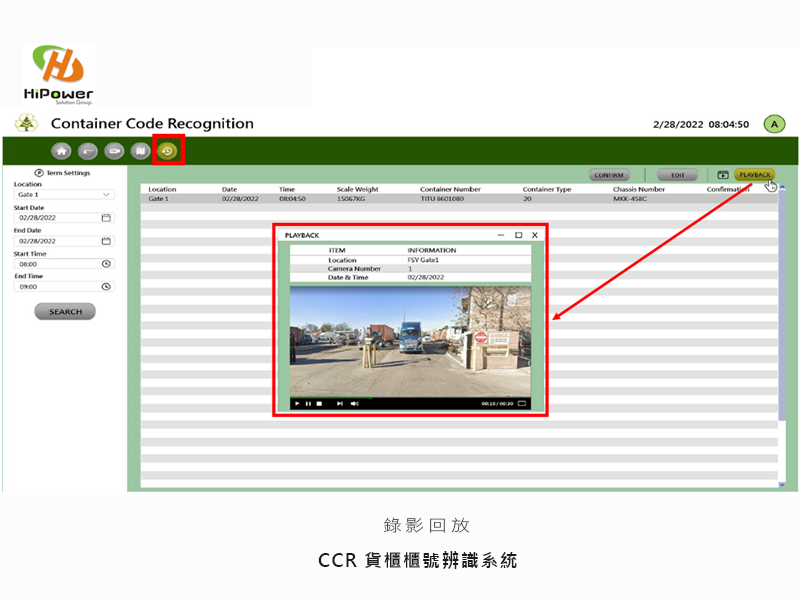Screen dimensions: 800x600
Task: Mute the playback video volume
Action: (x=354, y=403)
